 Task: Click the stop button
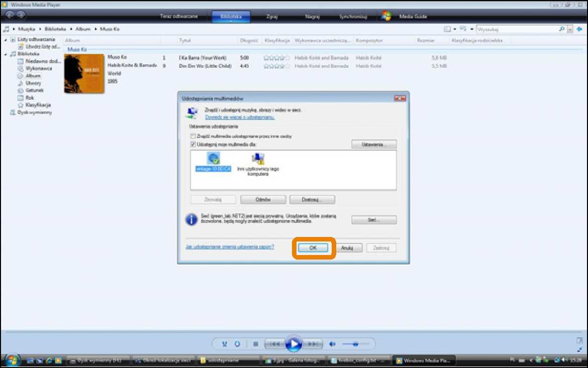[x=255, y=344]
